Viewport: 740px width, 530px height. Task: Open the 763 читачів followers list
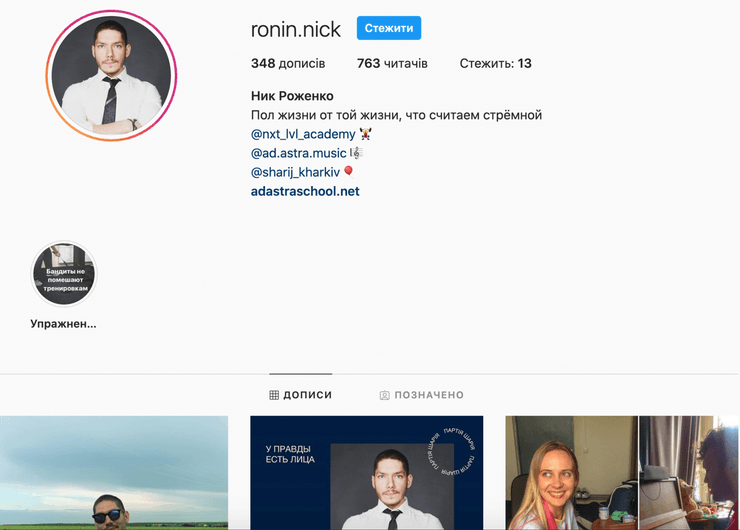click(392, 64)
